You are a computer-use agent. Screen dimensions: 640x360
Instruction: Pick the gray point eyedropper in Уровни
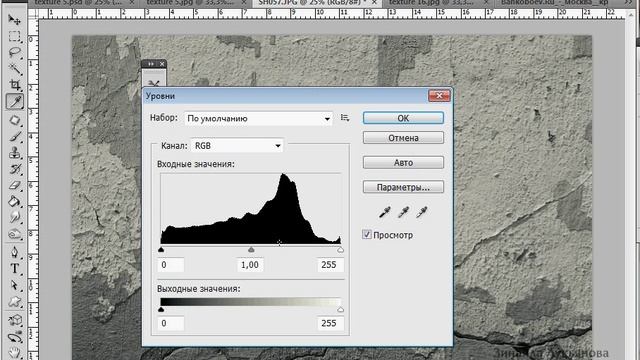403,212
